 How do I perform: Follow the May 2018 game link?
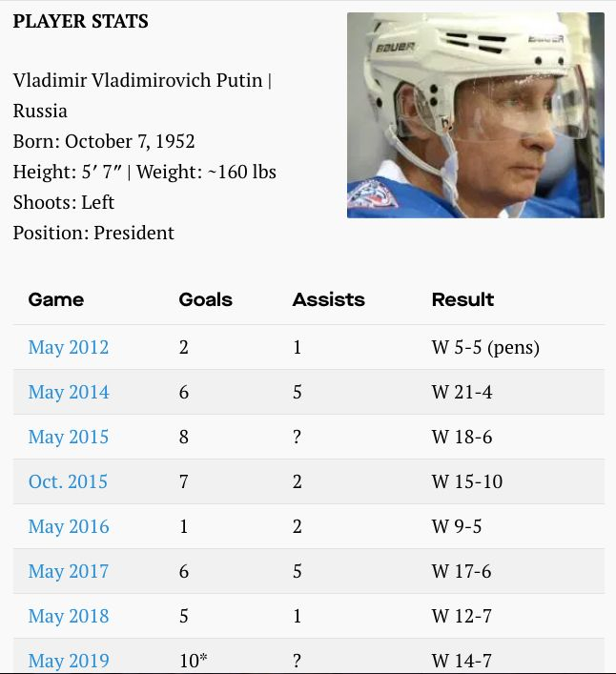tap(69, 616)
